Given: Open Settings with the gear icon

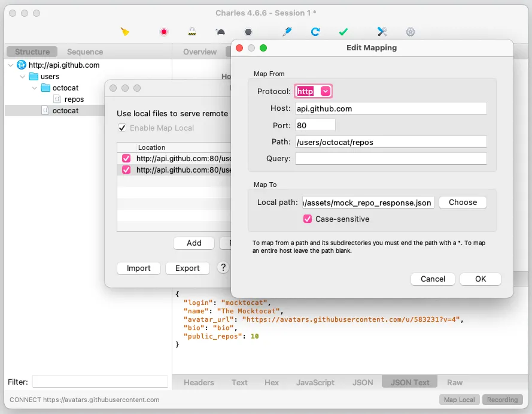Looking at the screenshot, I should click(411, 32).
